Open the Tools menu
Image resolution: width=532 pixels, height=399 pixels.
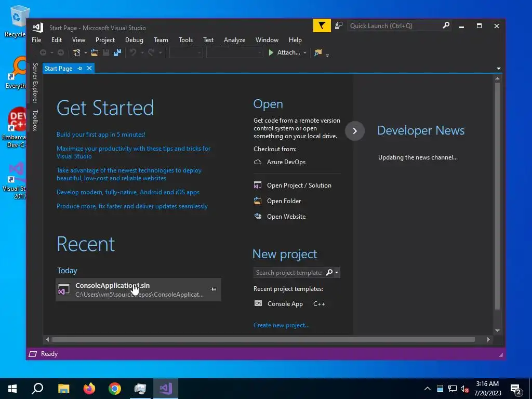point(185,40)
